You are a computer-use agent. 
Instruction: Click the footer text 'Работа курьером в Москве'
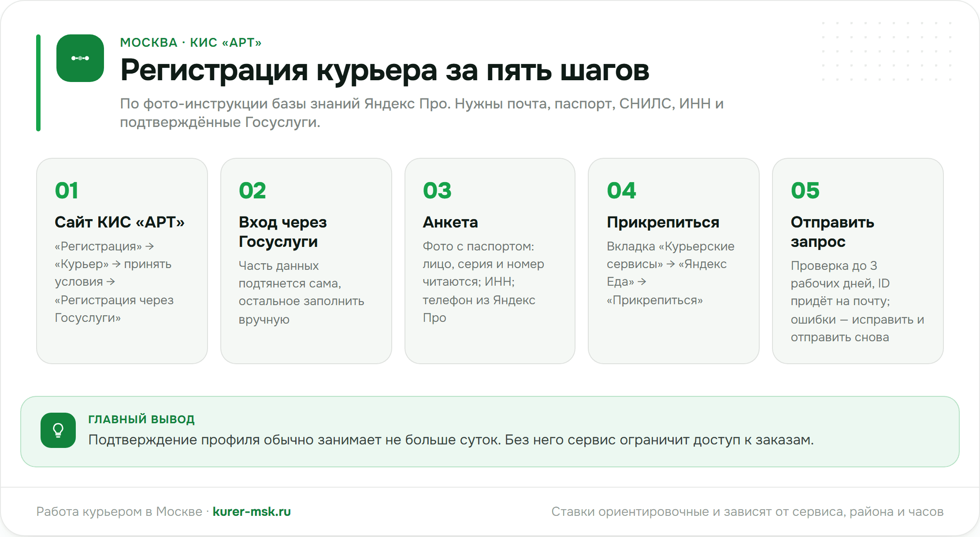pos(119,511)
